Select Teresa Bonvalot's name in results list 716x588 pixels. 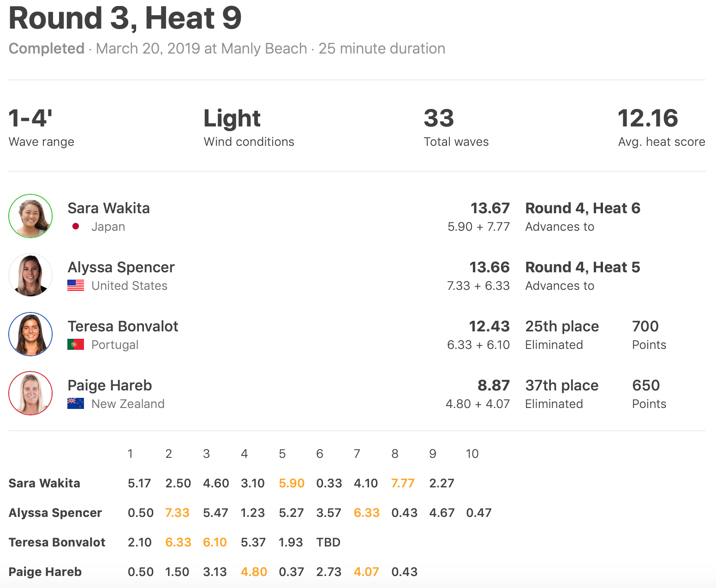(x=123, y=326)
